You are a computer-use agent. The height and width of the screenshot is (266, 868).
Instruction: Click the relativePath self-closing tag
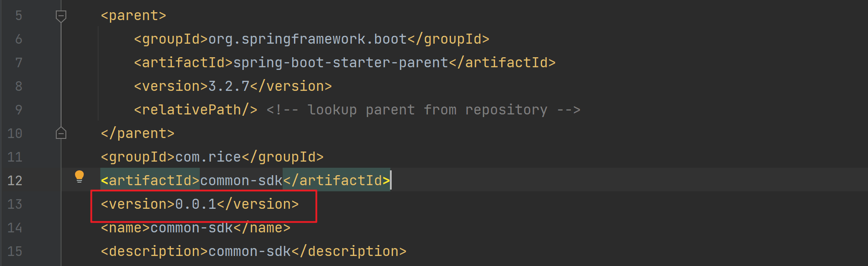[195, 110]
